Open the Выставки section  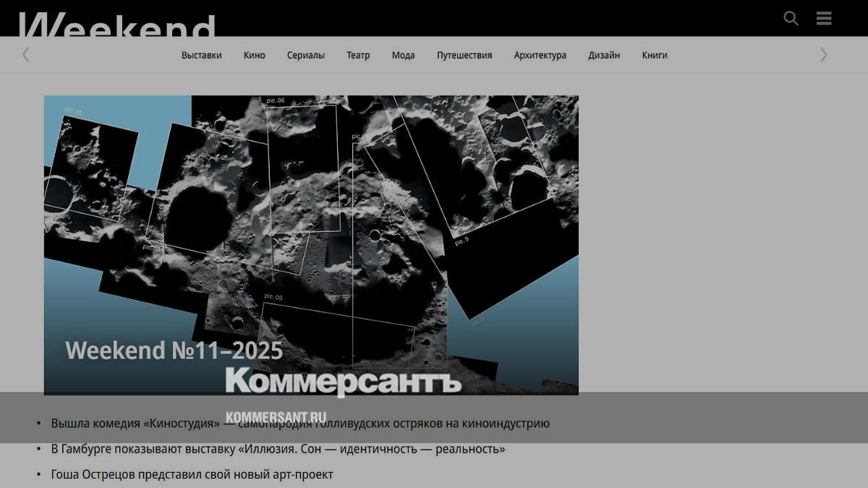tap(201, 55)
